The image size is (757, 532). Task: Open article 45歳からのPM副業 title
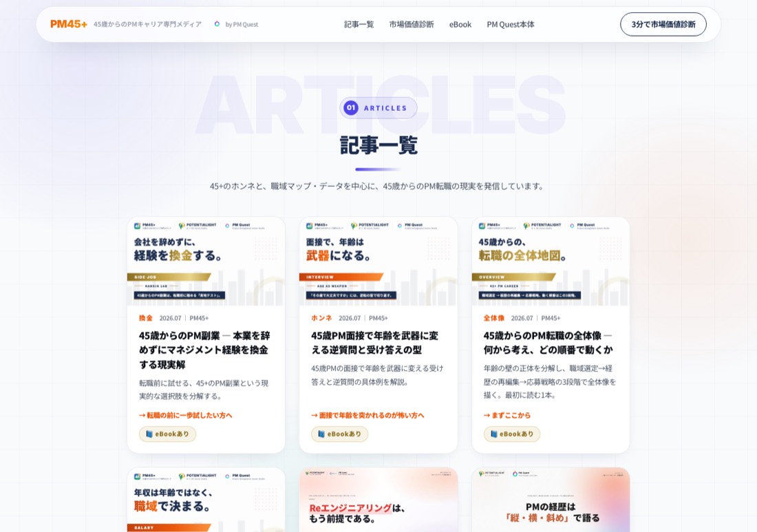pos(204,350)
